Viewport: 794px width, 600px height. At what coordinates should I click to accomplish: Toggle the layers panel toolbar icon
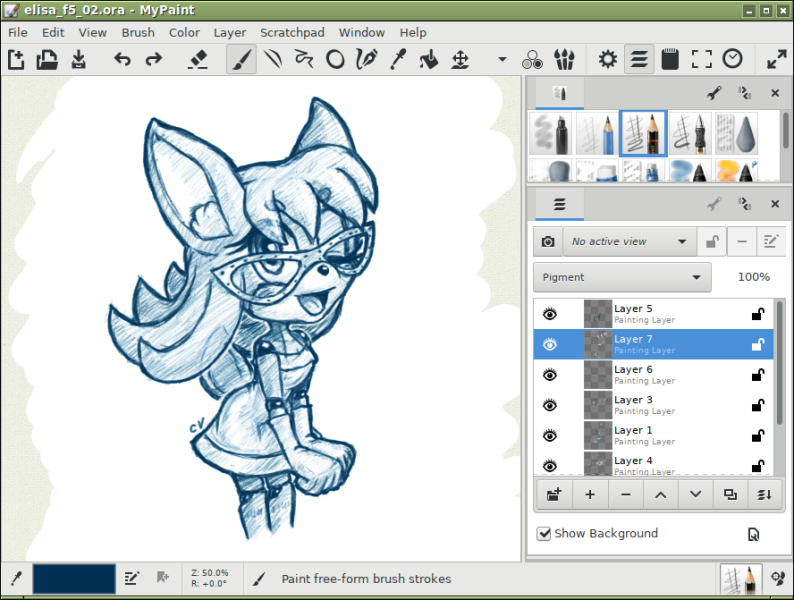639,59
